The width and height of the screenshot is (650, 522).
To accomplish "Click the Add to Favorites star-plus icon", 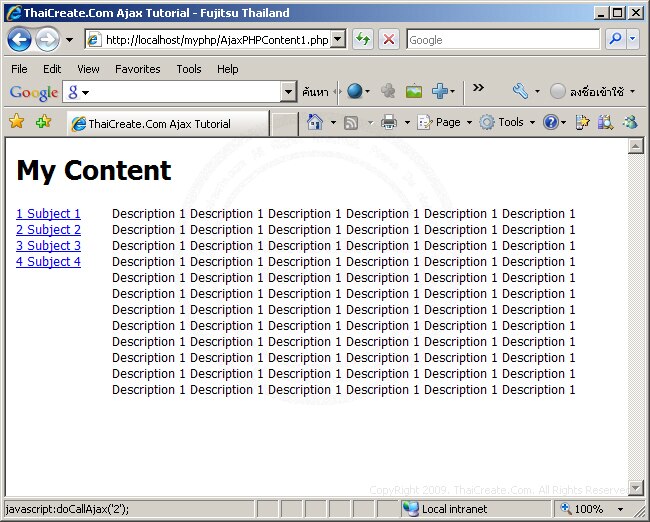I will click(x=44, y=121).
